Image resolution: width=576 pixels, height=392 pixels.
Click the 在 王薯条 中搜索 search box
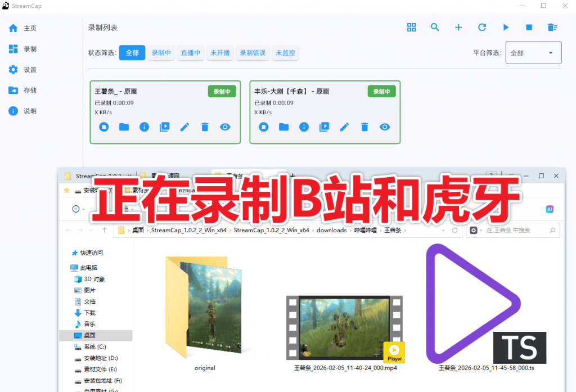point(512,231)
